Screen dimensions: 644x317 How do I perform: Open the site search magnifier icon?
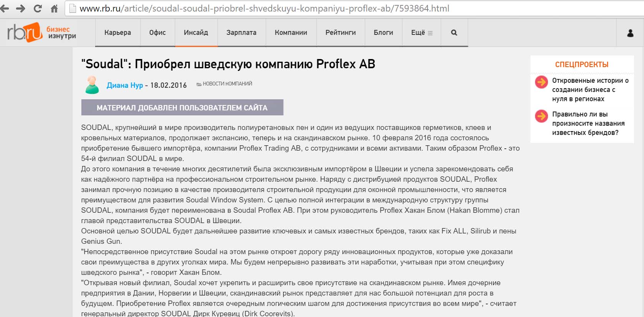pos(454,33)
